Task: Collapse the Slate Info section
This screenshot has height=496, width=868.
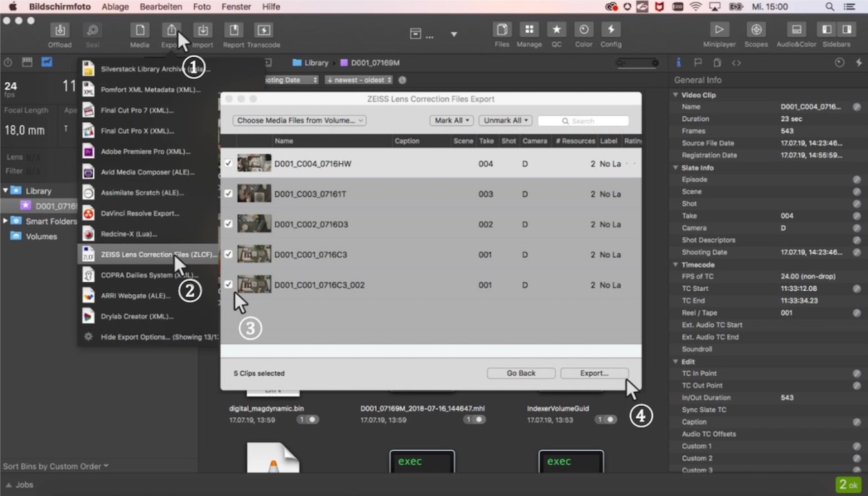Action: point(675,167)
